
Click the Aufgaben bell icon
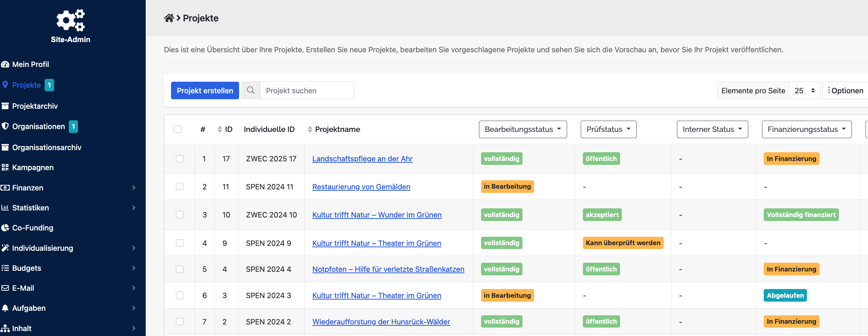coord(5,308)
